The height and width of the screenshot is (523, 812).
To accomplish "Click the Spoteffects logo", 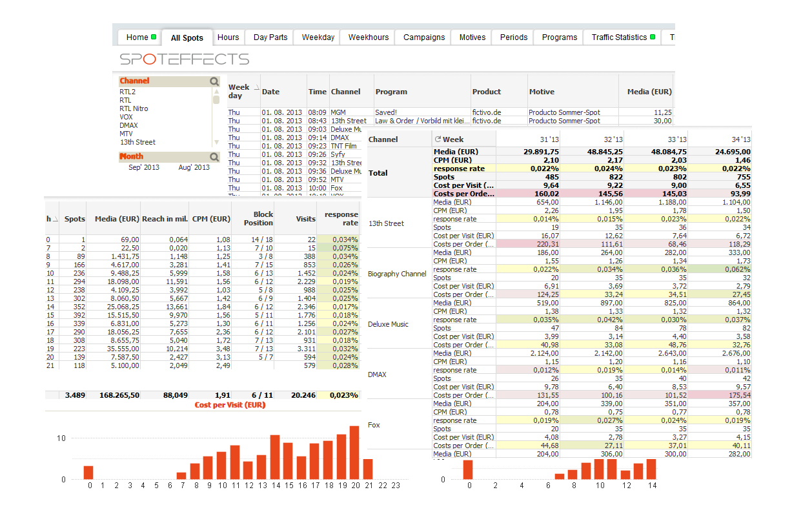I will (x=184, y=59).
